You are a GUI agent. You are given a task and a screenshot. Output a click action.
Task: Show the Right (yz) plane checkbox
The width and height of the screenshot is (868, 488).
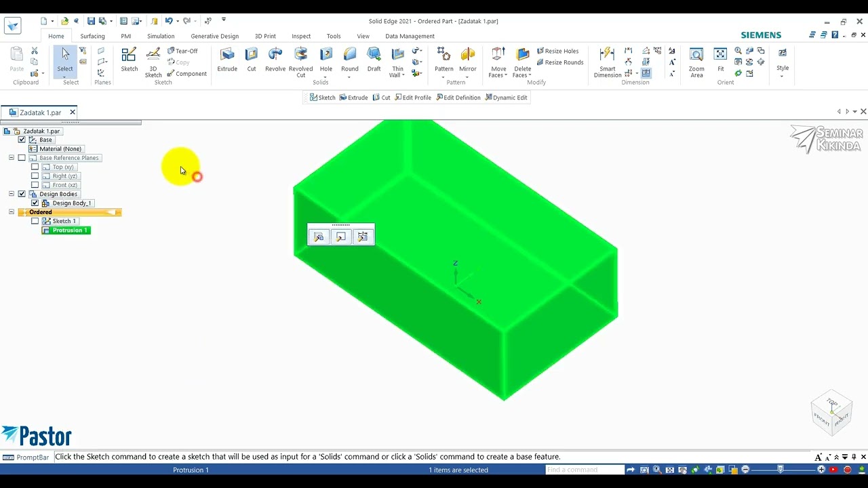click(x=35, y=176)
